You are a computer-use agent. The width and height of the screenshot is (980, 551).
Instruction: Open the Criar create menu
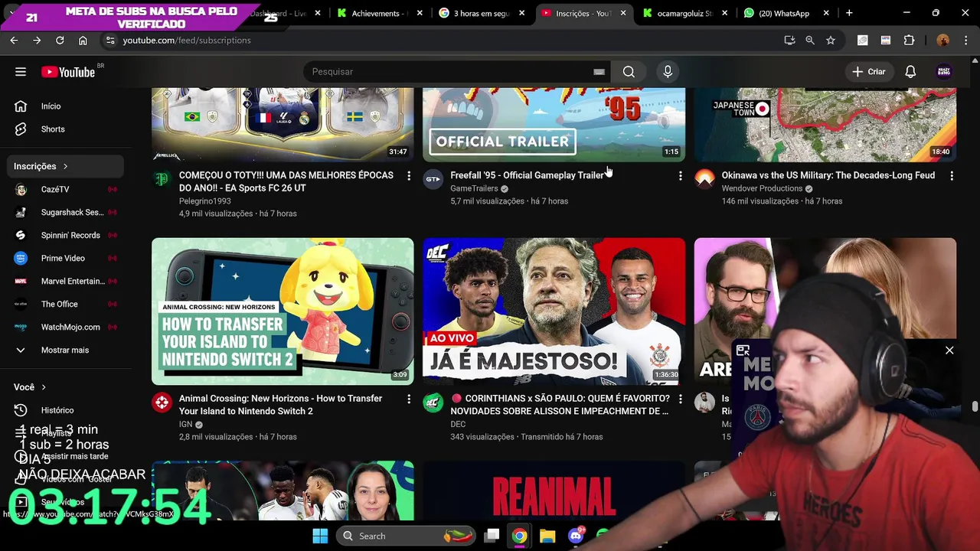point(868,72)
